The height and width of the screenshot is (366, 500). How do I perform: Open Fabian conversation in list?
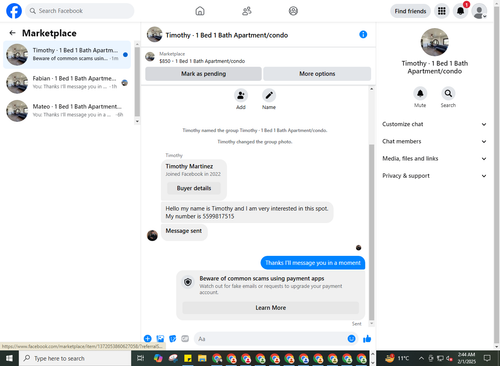(67, 82)
